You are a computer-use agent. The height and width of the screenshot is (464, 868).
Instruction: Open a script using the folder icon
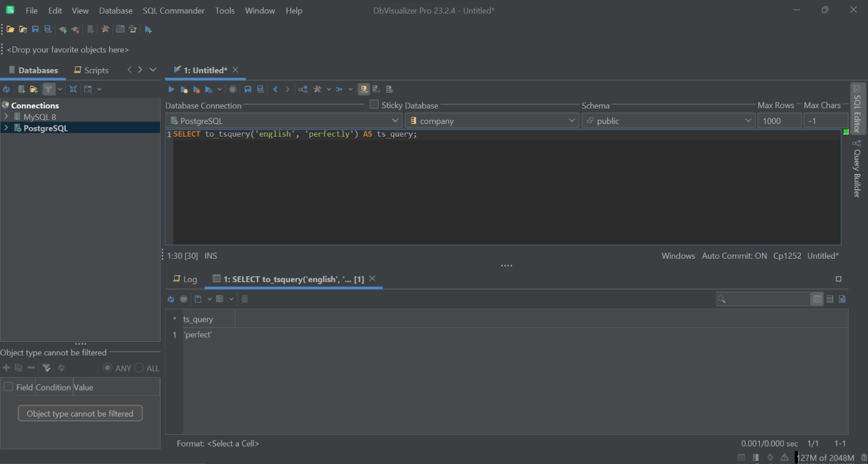[10, 29]
